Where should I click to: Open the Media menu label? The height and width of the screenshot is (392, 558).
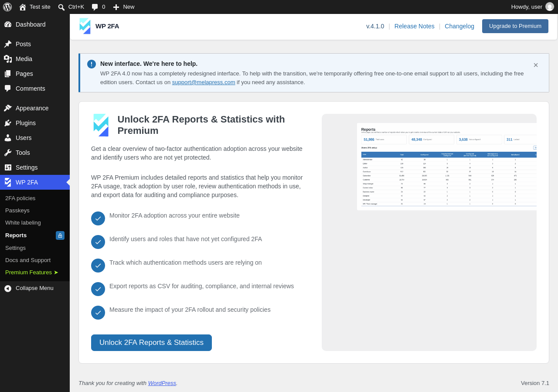(x=24, y=59)
